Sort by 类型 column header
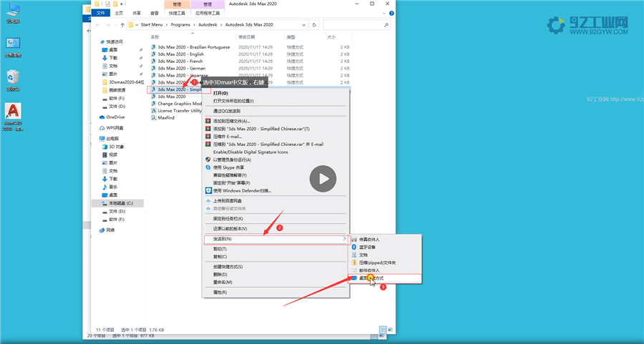The width and height of the screenshot is (644, 344). pos(291,37)
